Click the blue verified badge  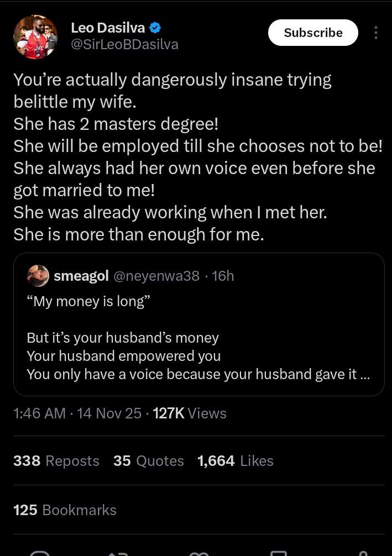tap(155, 28)
